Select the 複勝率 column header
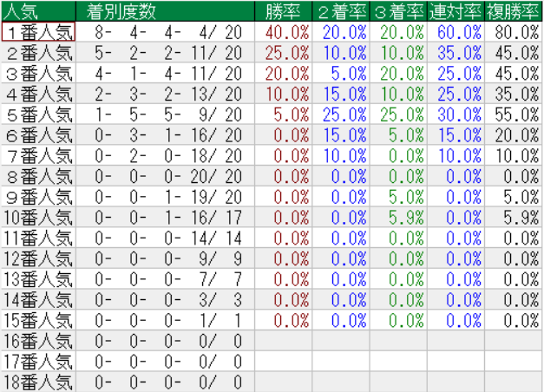The height and width of the screenshot is (392, 544). pos(514,11)
